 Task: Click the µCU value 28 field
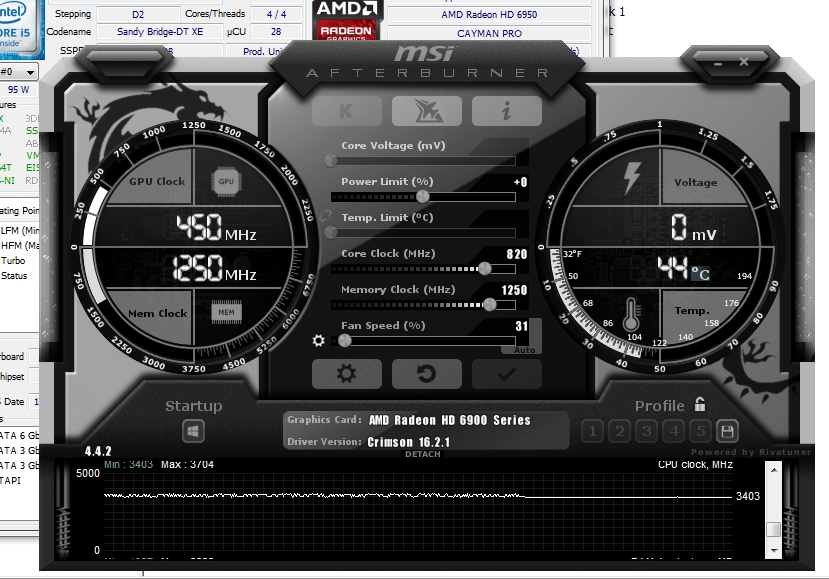(276, 32)
